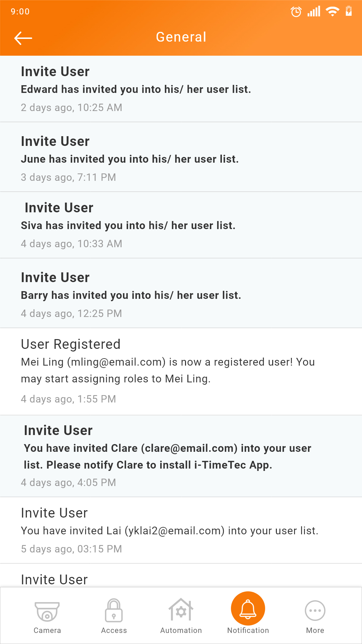Tap the signal strength icon
The width and height of the screenshot is (362, 644).
314,11
